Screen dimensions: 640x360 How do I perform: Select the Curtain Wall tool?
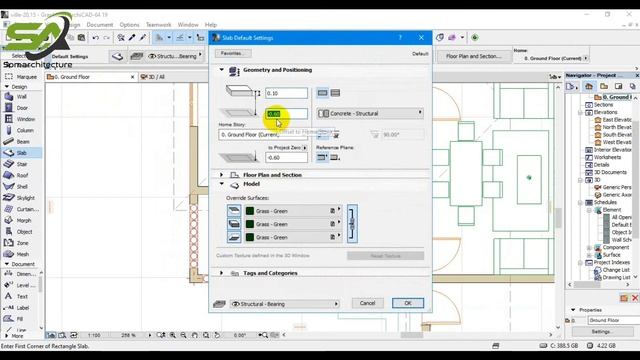(x=21, y=209)
